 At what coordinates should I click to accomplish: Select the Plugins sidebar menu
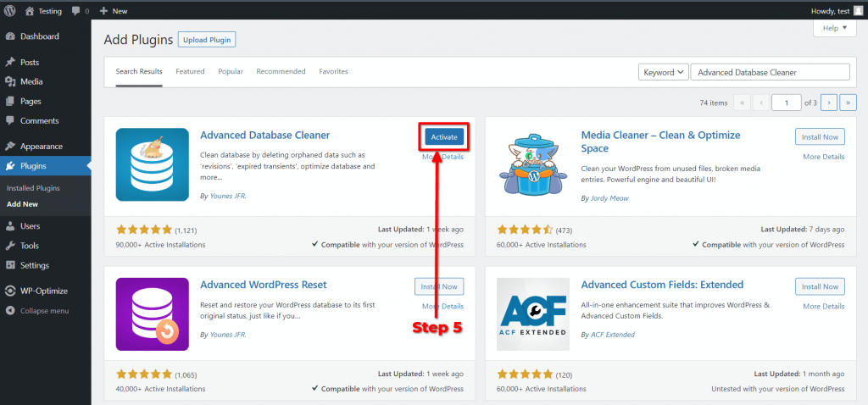[46, 166]
